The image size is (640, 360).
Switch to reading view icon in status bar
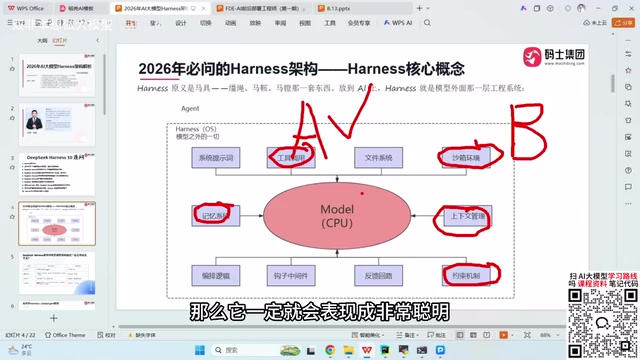pyautogui.click(x=487, y=335)
